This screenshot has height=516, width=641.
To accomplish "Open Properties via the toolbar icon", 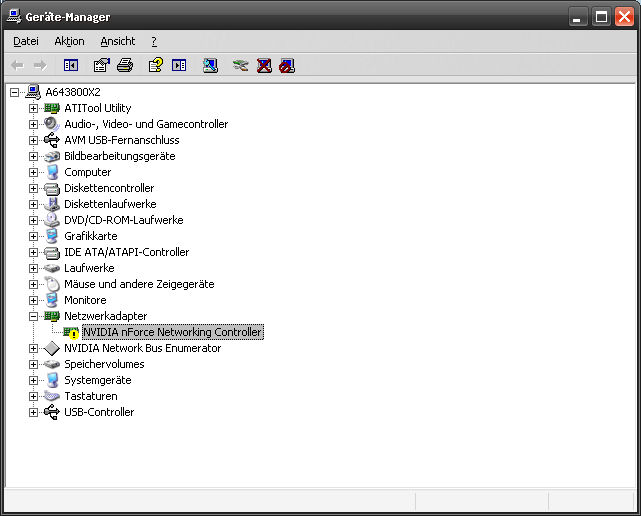I will coord(102,65).
